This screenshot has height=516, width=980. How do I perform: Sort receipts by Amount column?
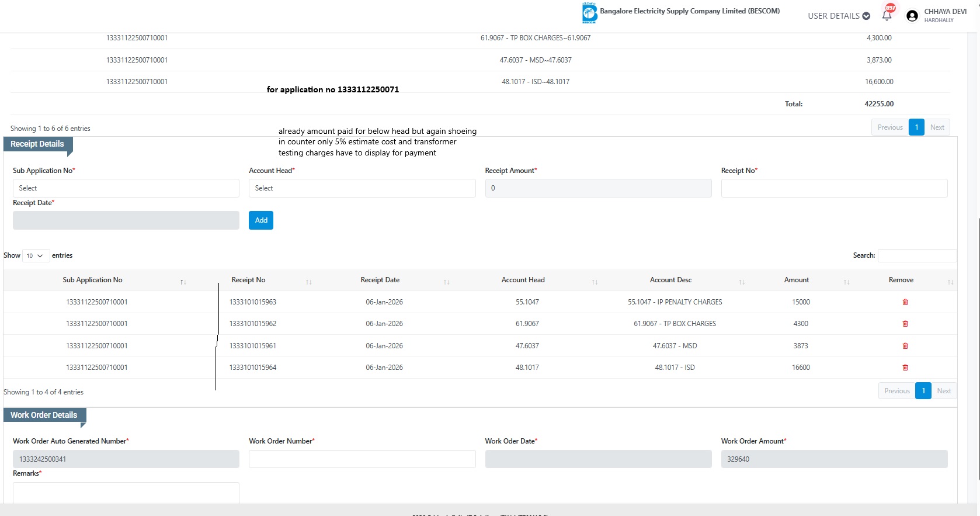click(x=846, y=282)
